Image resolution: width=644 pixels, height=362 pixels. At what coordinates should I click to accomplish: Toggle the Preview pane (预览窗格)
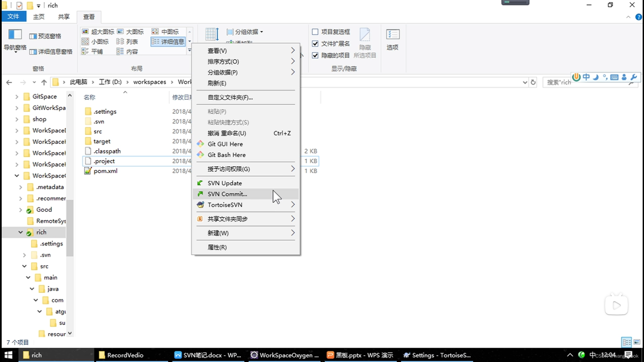tap(45, 36)
